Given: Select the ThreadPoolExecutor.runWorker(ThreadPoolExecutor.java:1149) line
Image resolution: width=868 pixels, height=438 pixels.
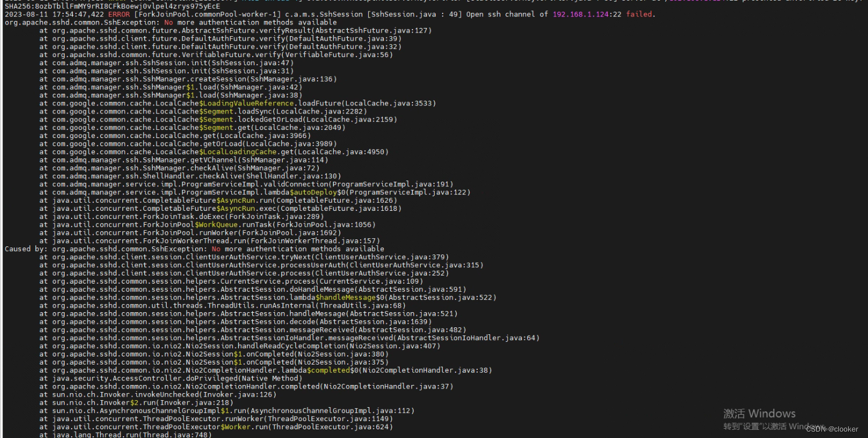Looking at the screenshot, I should pyautogui.click(x=216, y=419).
